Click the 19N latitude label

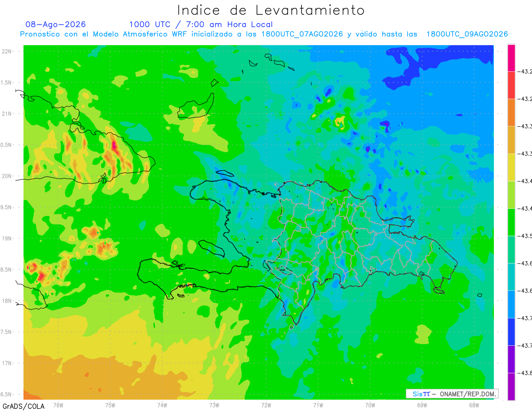[7, 239]
